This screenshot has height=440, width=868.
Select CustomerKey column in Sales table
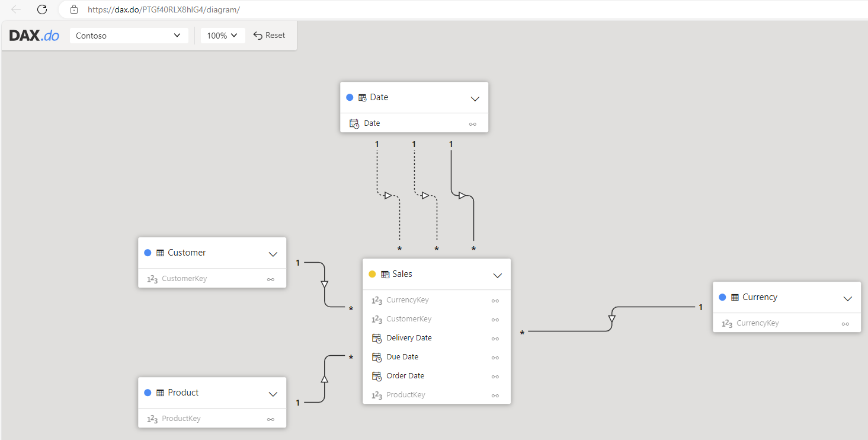coord(436,319)
